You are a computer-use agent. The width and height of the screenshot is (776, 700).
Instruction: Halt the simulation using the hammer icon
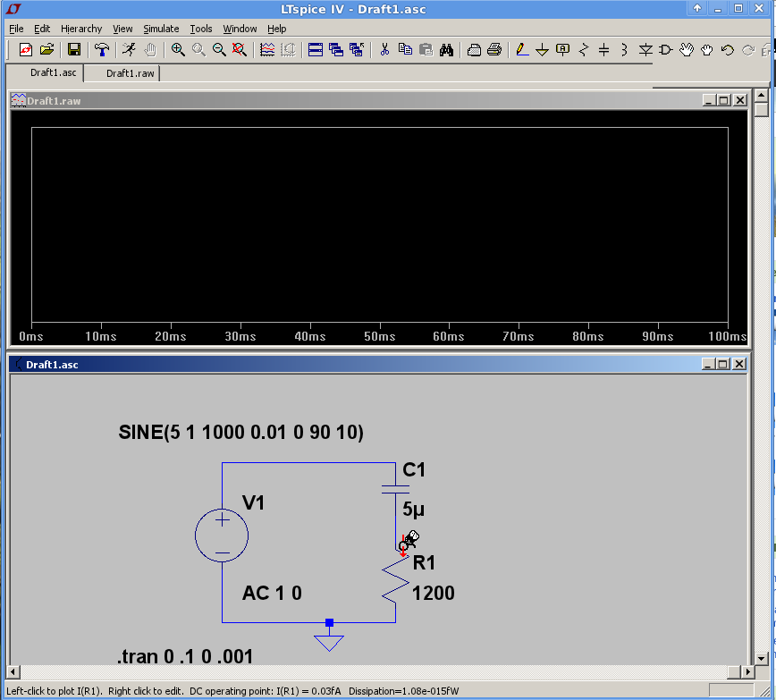click(102, 49)
